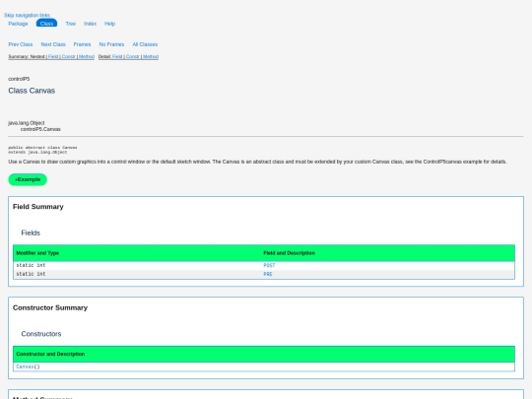
Task: Open the Help tab
Action: (109, 24)
